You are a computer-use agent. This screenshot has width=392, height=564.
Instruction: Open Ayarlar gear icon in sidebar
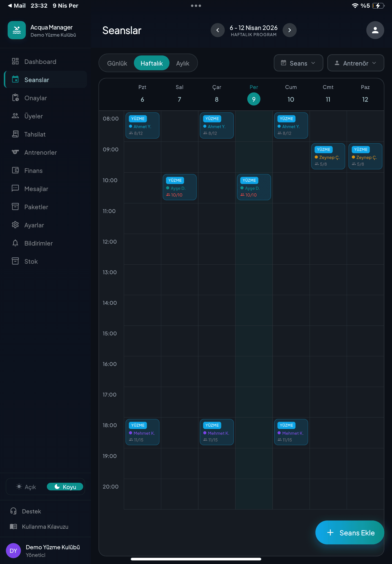(x=15, y=225)
